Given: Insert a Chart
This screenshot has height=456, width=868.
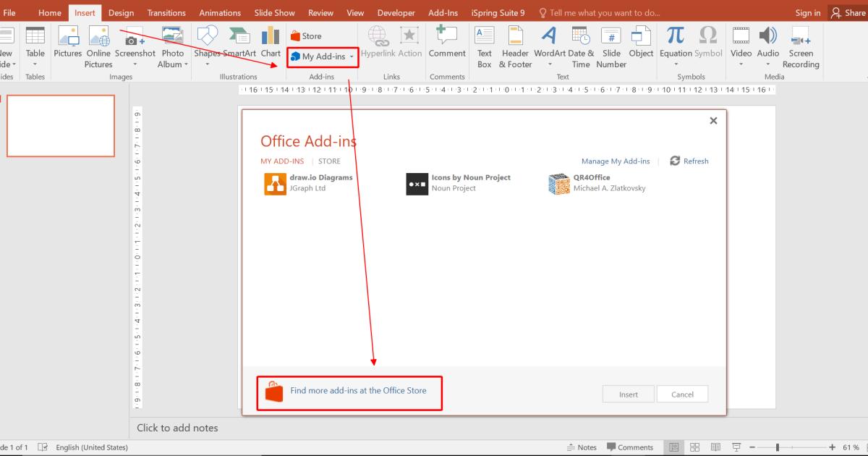Looking at the screenshot, I should coord(271,46).
